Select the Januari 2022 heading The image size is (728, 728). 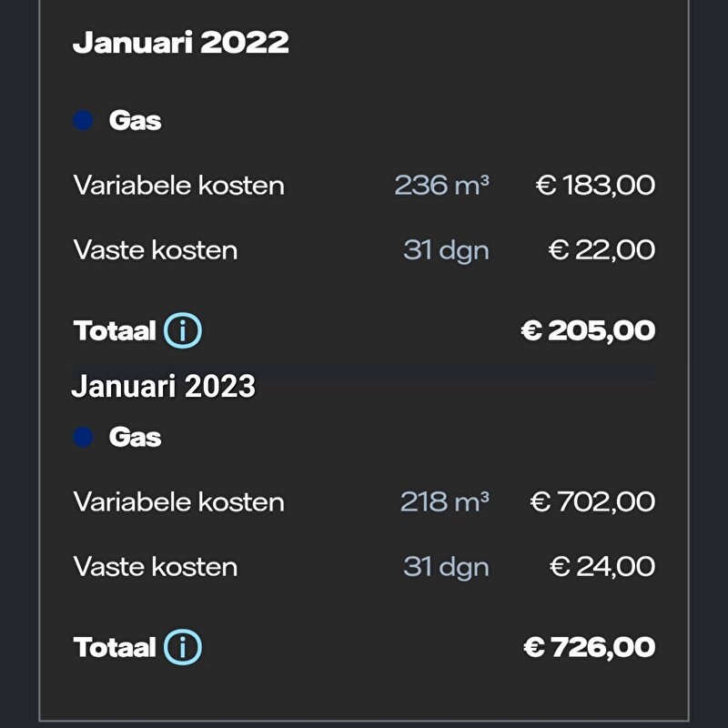(180, 42)
